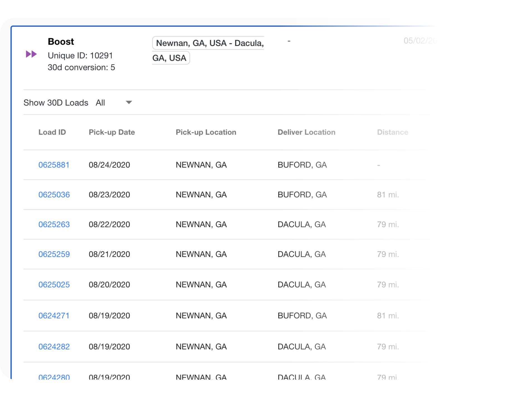Select pick-up date 08/20/2020
This screenshot has width=532, height=403.
click(x=109, y=285)
